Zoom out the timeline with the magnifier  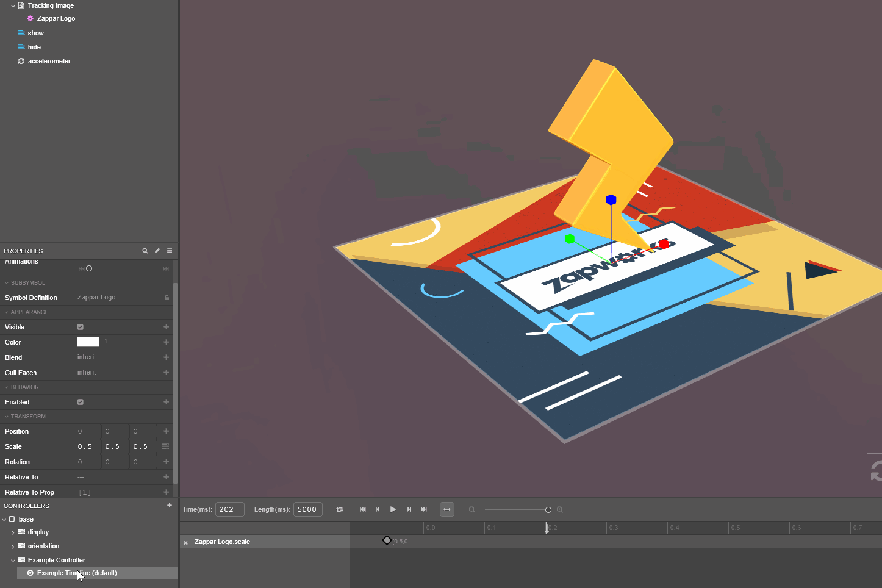click(x=471, y=510)
